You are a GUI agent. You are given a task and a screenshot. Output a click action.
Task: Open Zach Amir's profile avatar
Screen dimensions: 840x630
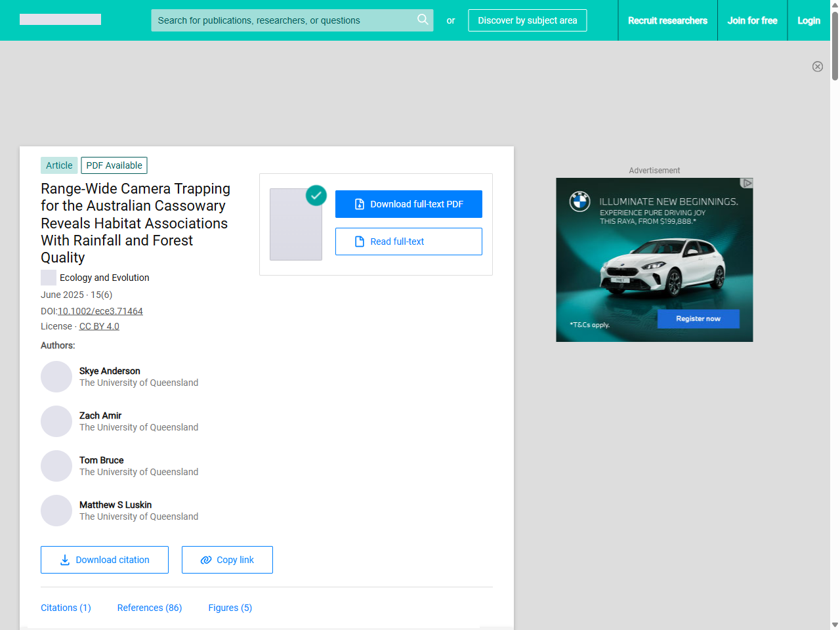click(56, 421)
